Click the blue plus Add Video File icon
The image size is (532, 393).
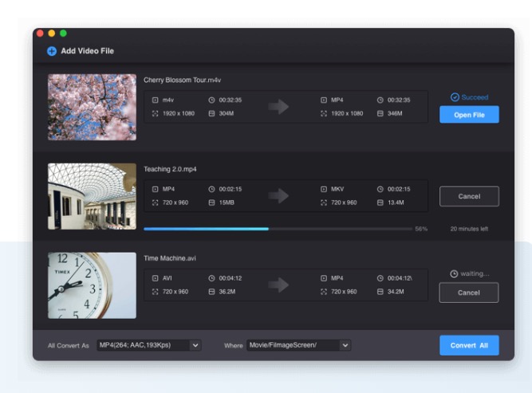coord(52,51)
